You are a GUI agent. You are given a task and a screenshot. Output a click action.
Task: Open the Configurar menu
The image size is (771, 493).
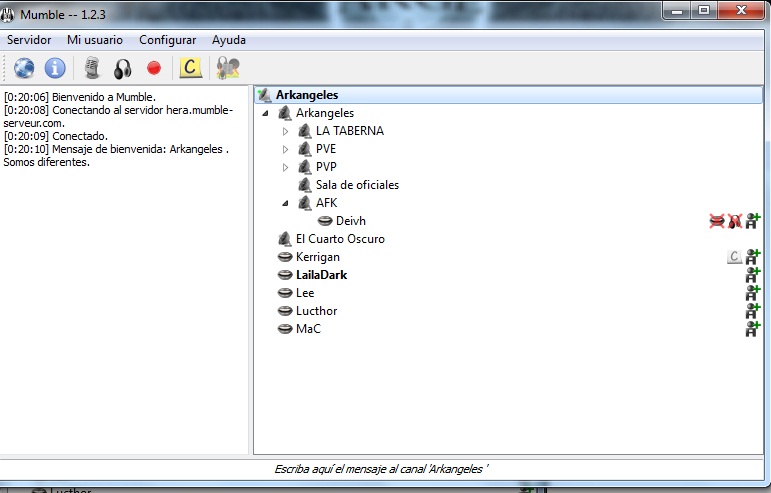tap(167, 40)
